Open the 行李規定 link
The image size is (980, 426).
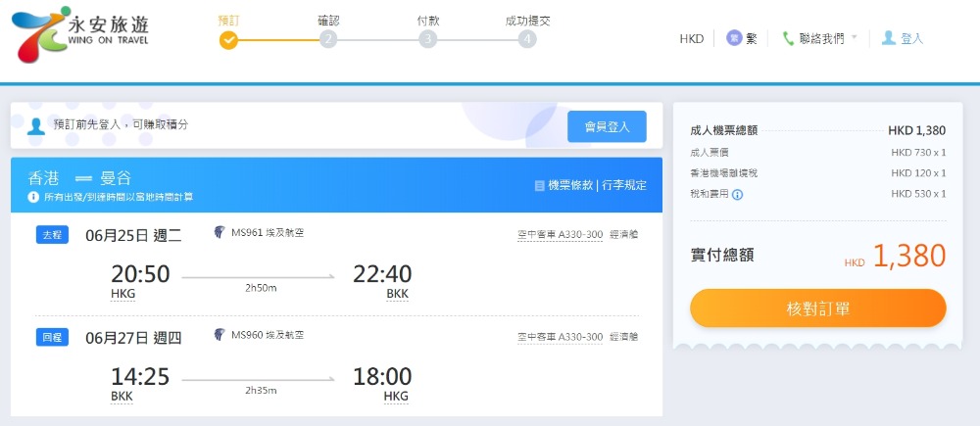(623, 185)
